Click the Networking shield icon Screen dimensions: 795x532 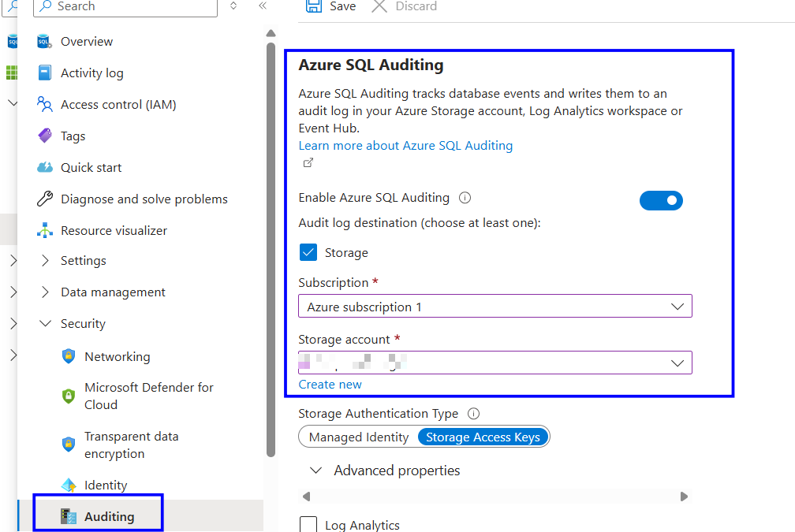point(69,356)
